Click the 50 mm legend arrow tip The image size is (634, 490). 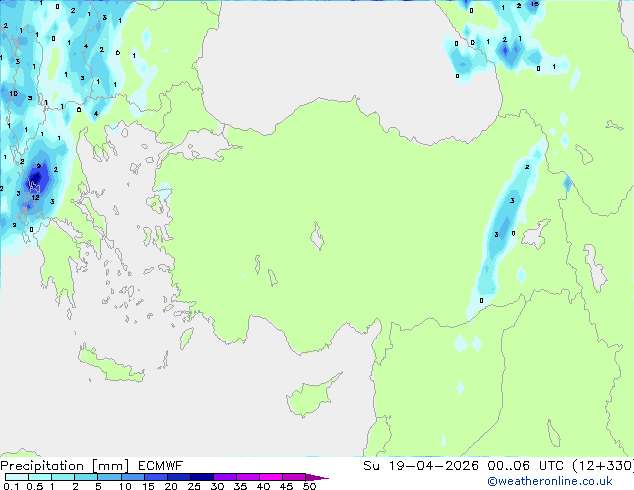(317, 477)
